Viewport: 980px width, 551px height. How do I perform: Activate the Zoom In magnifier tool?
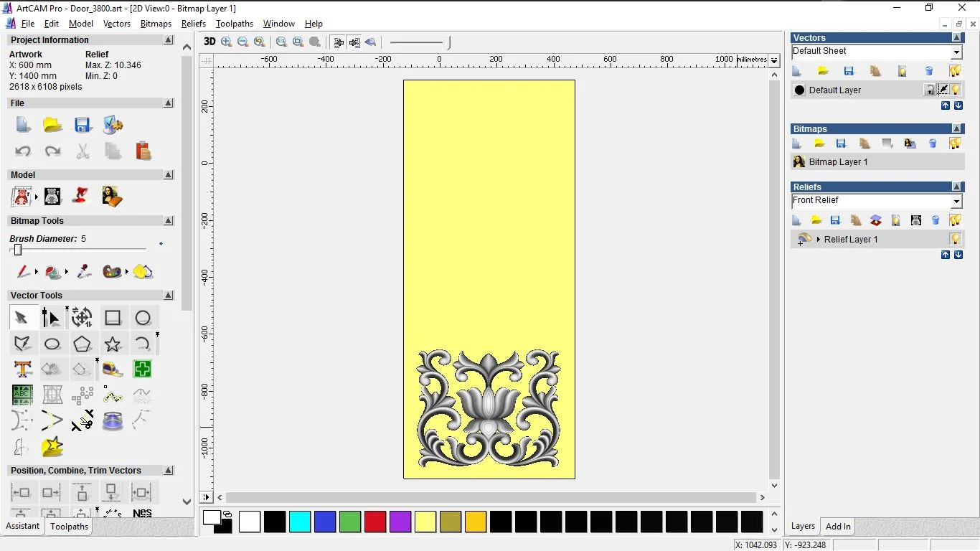[226, 42]
